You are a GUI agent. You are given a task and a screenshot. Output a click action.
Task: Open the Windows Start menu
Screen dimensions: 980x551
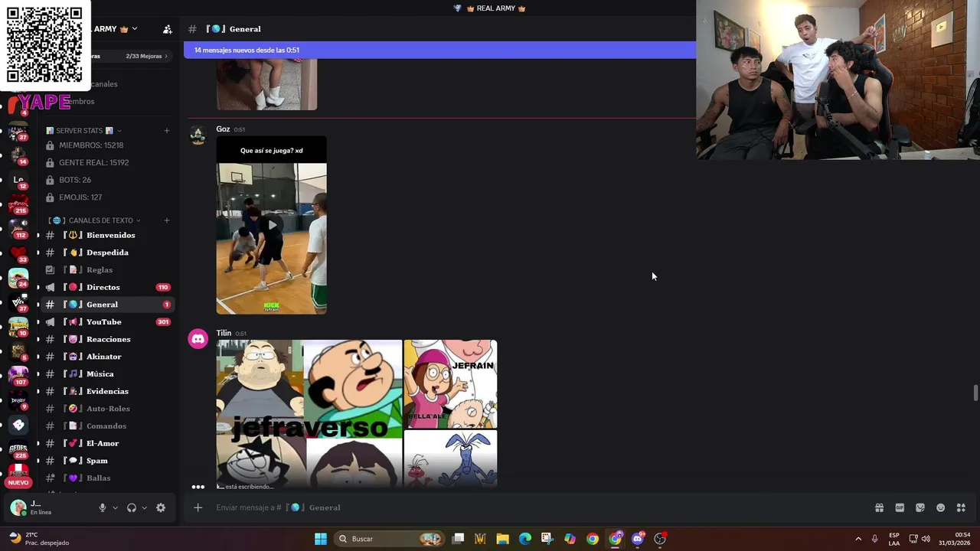(x=321, y=539)
